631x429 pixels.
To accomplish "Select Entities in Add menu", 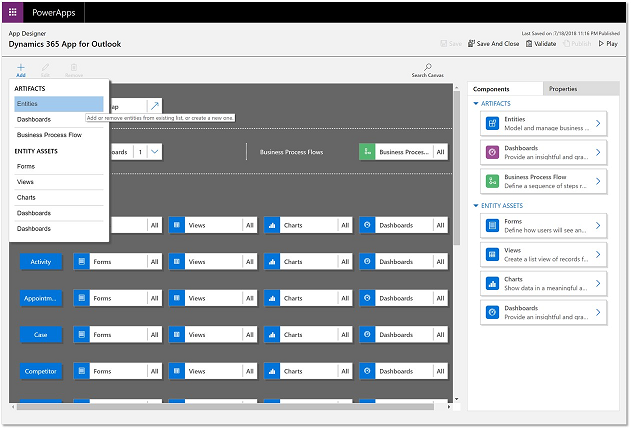I will [59, 104].
